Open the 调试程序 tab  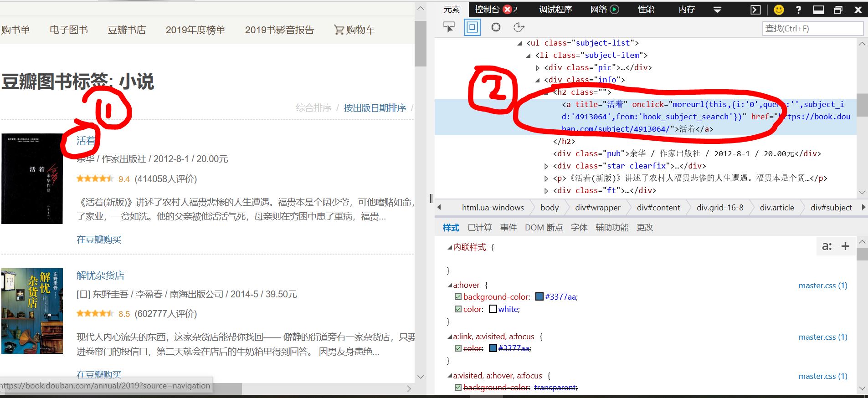[555, 10]
